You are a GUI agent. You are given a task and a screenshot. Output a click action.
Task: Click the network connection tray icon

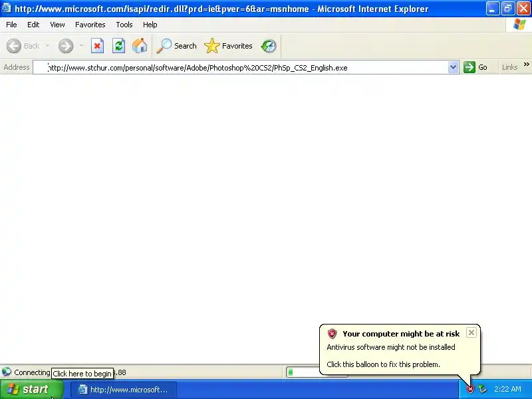(482, 389)
